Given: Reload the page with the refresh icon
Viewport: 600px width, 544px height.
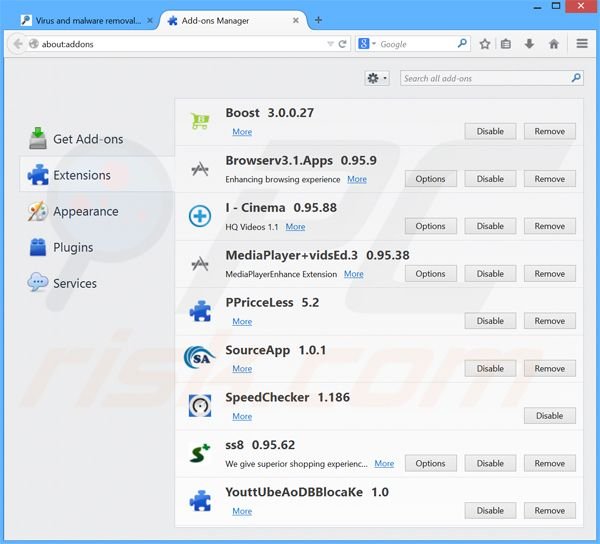Looking at the screenshot, I should coord(342,44).
